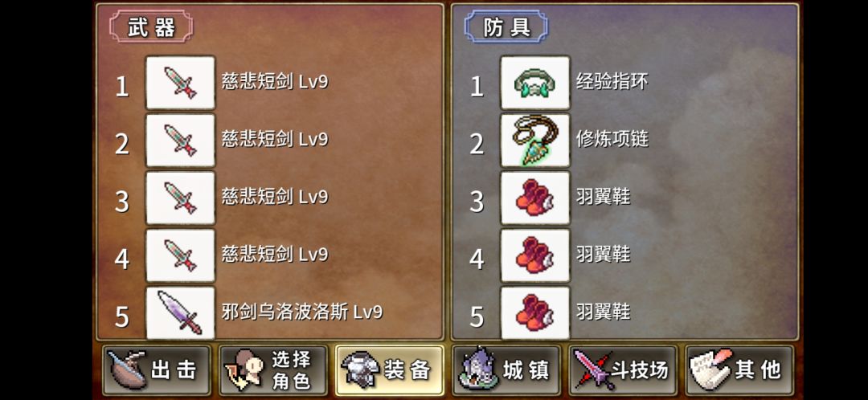Open the 斗技场 arena tab

point(623,370)
